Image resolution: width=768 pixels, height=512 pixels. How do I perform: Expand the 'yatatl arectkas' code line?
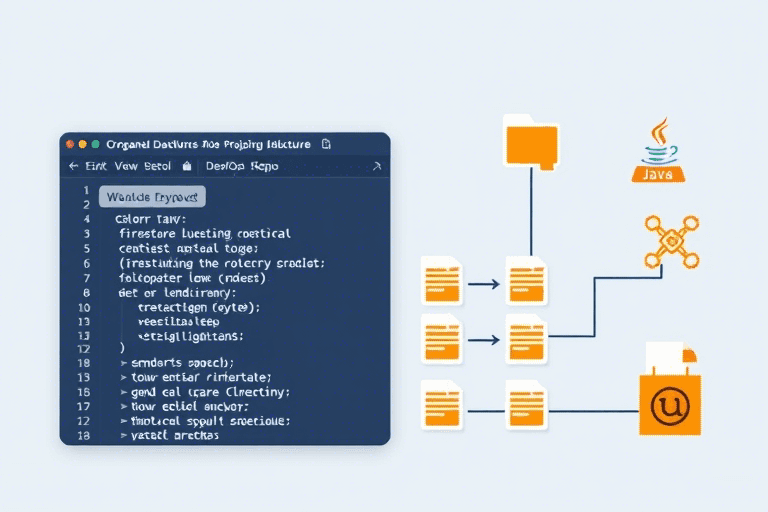124,436
